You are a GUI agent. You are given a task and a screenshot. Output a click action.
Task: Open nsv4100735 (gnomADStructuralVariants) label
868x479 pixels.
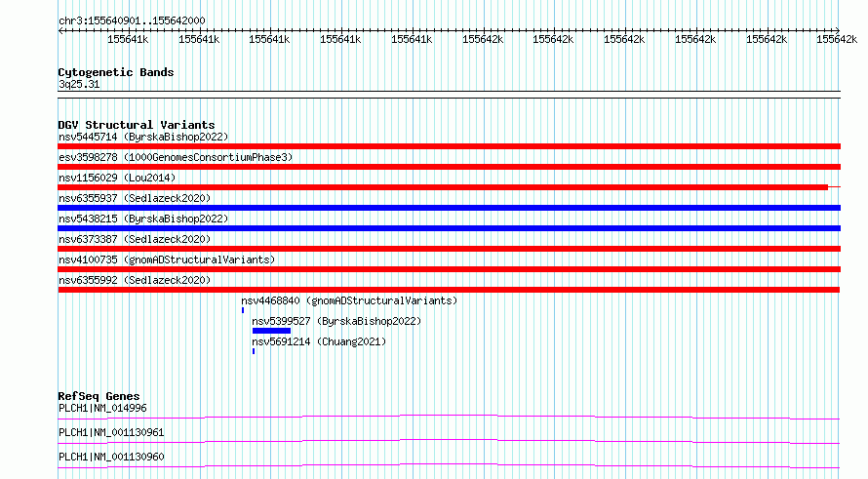click(x=167, y=259)
